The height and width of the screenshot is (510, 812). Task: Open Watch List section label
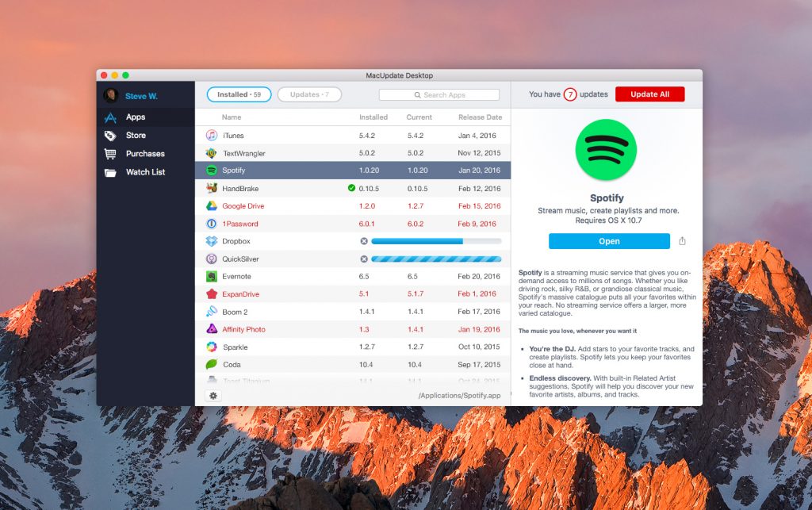(x=146, y=172)
